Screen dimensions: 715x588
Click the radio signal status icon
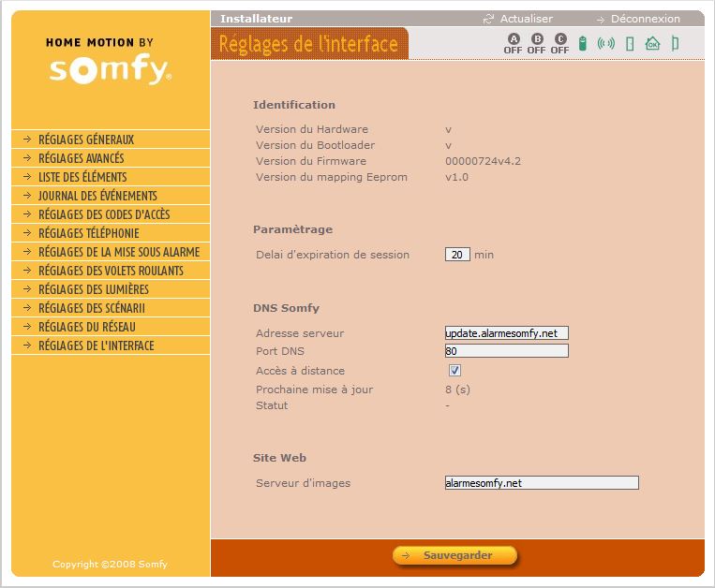coord(606,43)
